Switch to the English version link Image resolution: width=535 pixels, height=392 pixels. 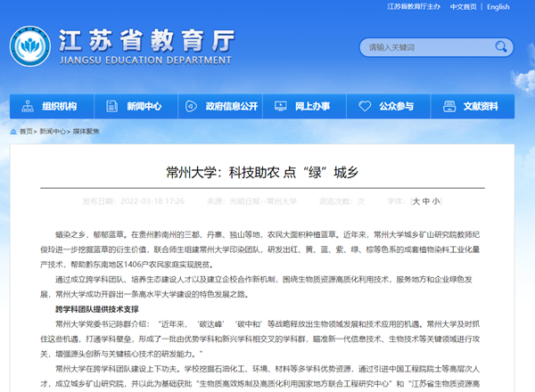(498, 7)
